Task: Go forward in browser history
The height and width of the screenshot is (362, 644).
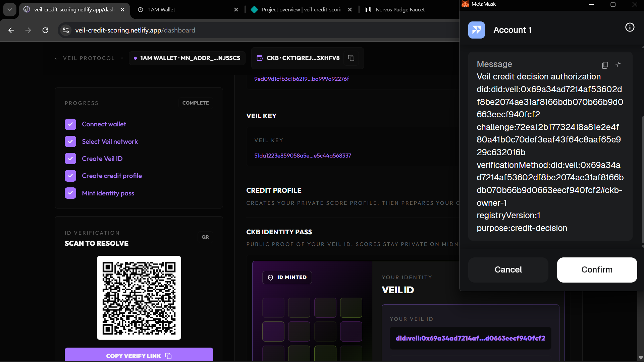Action: click(28, 30)
